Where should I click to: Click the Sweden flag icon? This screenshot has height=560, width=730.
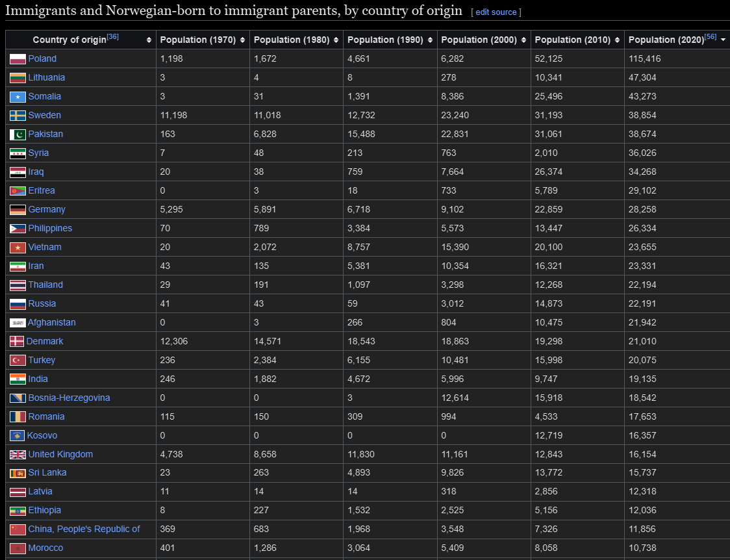click(x=18, y=116)
